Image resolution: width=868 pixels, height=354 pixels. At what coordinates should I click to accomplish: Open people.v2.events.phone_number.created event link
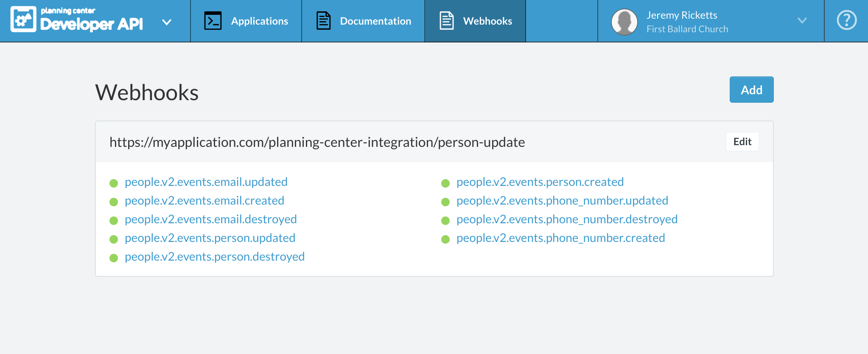click(560, 238)
